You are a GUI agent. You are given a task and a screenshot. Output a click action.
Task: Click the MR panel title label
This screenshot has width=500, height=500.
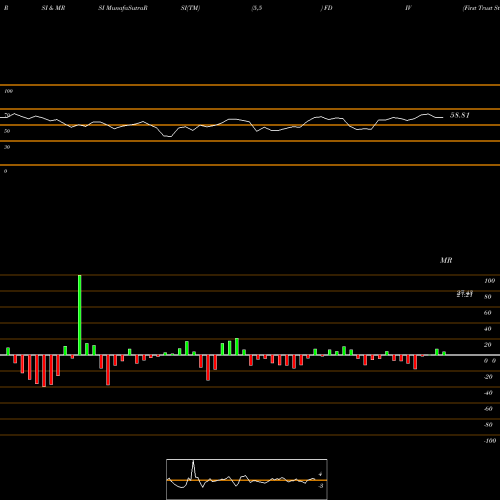tap(446, 260)
